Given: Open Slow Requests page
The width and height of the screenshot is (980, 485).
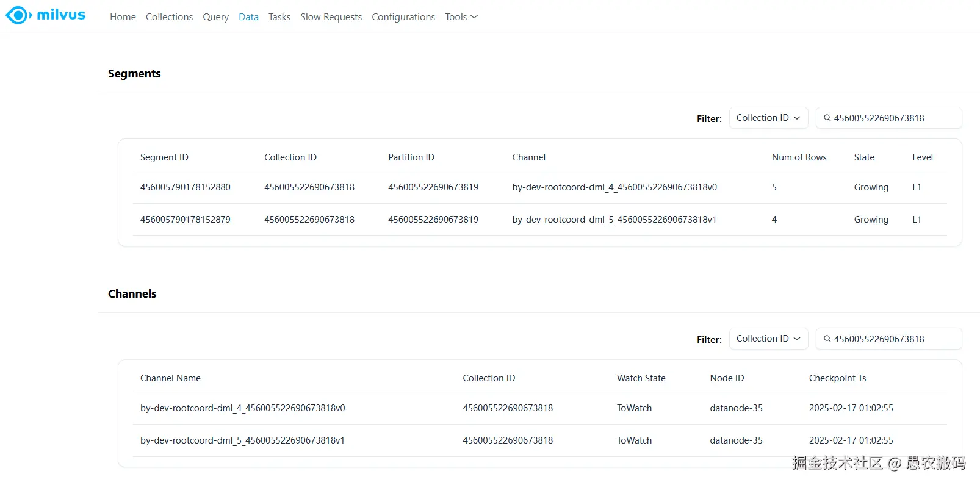Looking at the screenshot, I should tap(331, 17).
